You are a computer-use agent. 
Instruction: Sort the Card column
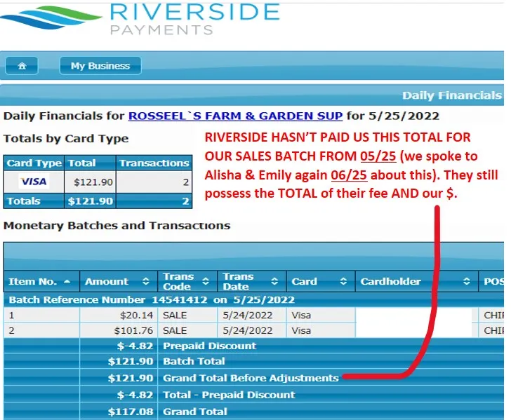click(x=343, y=281)
